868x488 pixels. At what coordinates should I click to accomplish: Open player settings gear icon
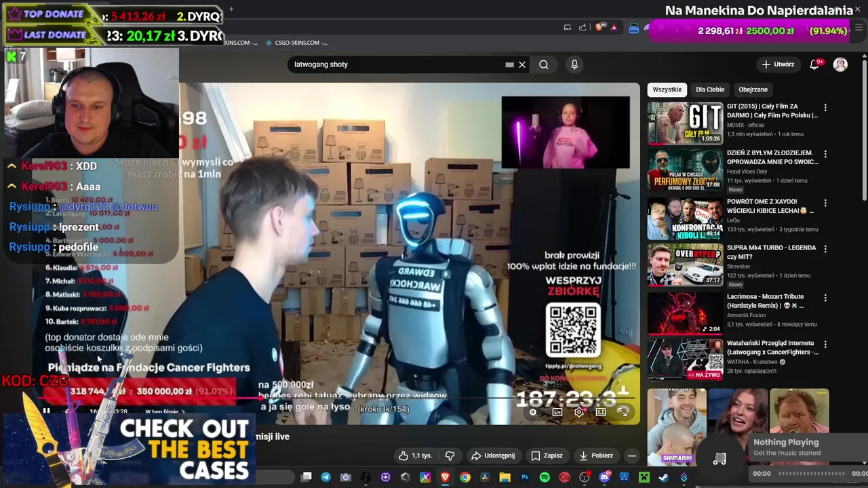[x=578, y=411]
